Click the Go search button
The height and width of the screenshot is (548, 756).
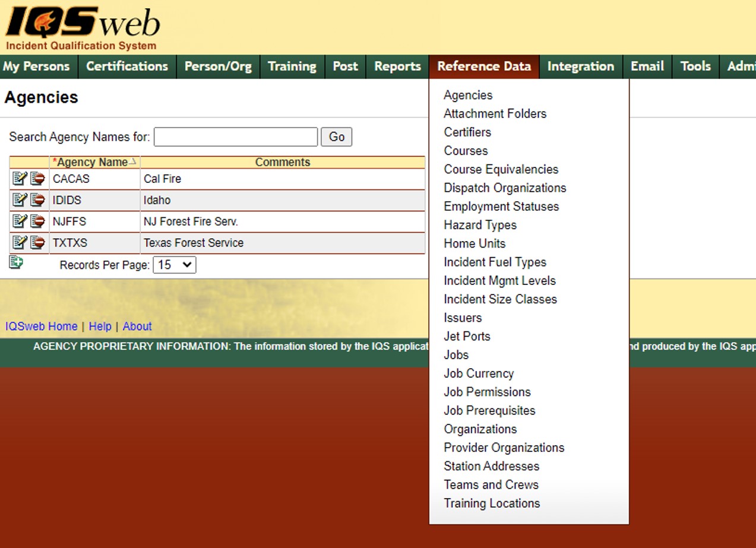pyautogui.click(x=337, y=137)
